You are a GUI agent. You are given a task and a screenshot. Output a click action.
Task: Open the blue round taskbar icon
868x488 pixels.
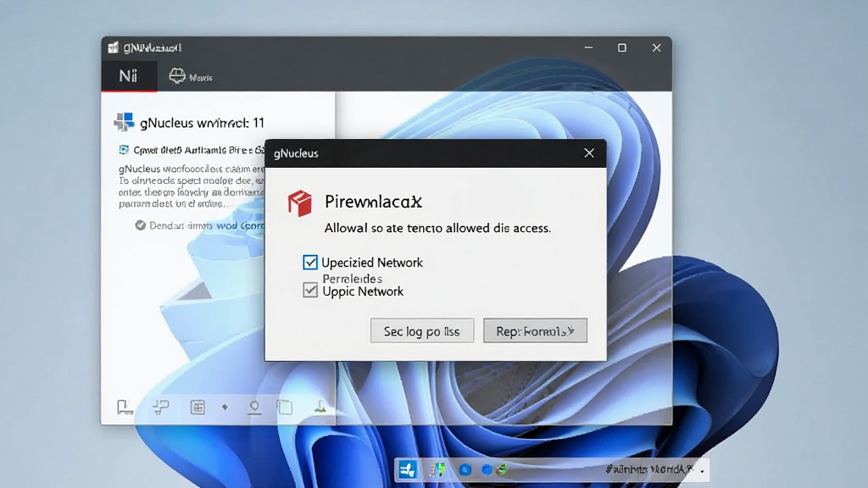pyautogui.click(x=465, y=469)
